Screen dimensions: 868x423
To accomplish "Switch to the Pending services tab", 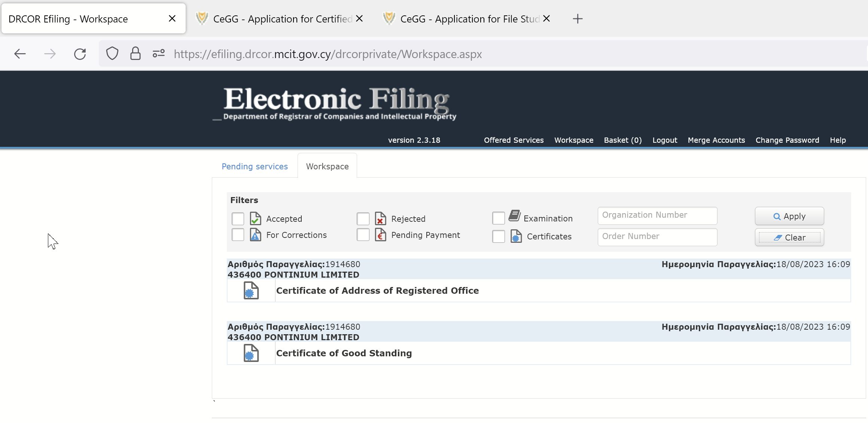I will [x=255, y=166].
